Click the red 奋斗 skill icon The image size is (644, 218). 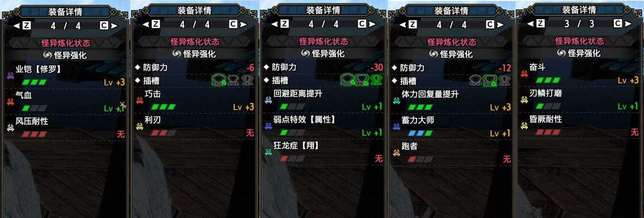click(524, 74)
